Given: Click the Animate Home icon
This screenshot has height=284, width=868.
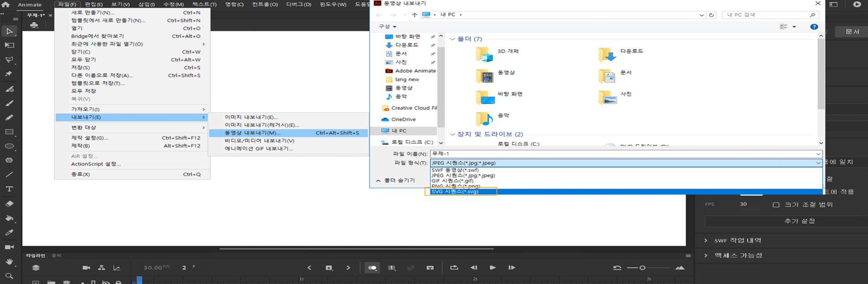Looking at the screenshot, I should (x=5, y=5).
